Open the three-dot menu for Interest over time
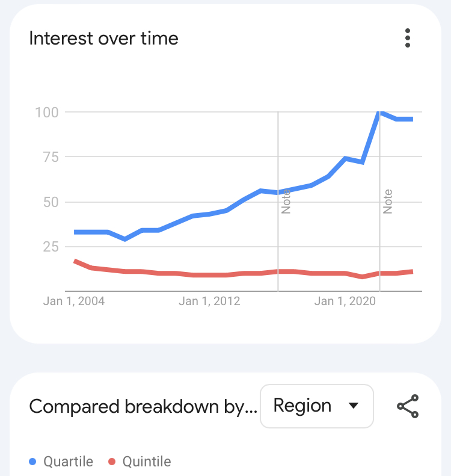The width and height of the screenshot is (451, 476). click(x=407, y=38)
